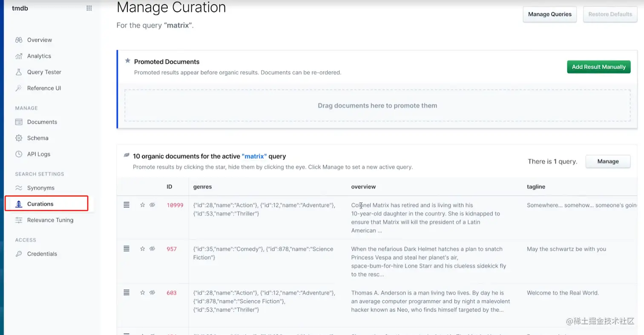This screenshot has width=644, height=335.
Task: Open the app grid icon beside tmdb
Action: pyautogui.click(x=89, y=8)
